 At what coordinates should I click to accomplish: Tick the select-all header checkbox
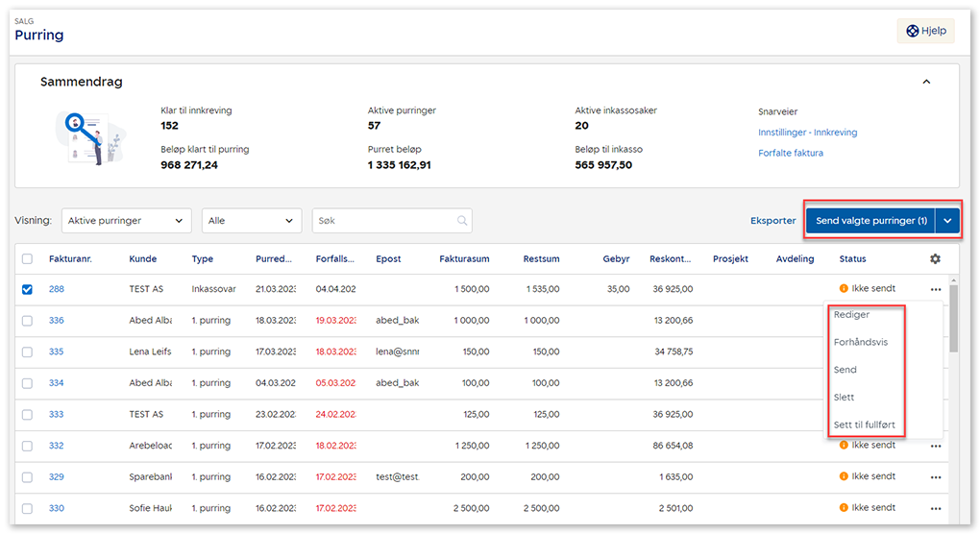pos(28,259)
